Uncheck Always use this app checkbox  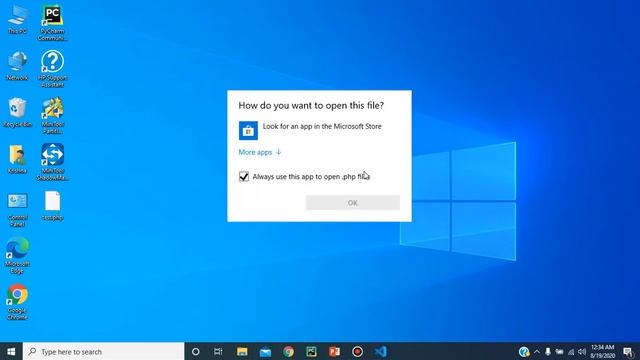pyautogui.click(x=244, y=176)
